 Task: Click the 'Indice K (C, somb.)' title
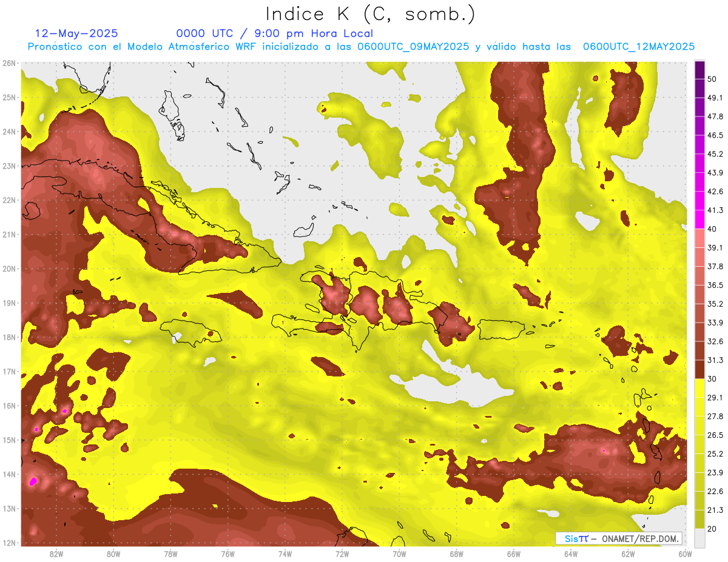[x=371, y=15]
